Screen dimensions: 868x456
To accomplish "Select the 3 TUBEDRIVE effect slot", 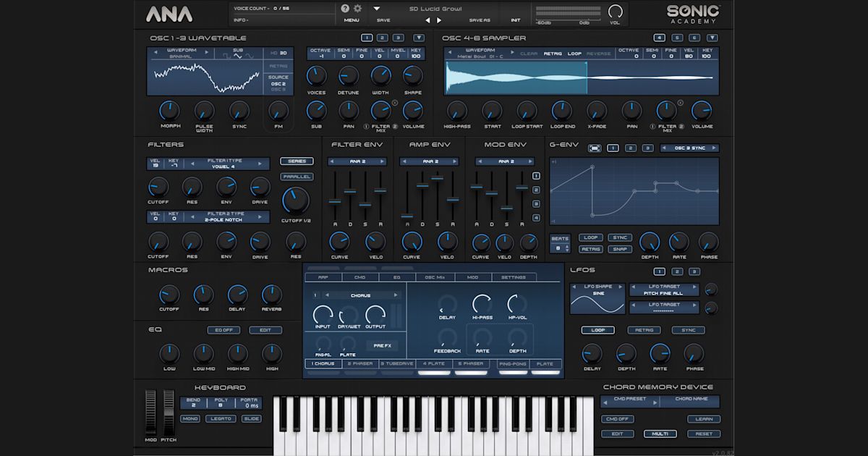I will (x=398, y=364).
